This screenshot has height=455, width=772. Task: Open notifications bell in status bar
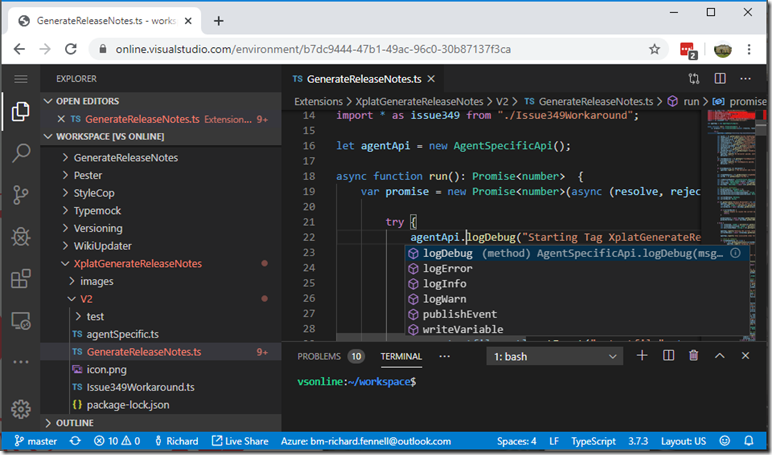coord(749,441)
